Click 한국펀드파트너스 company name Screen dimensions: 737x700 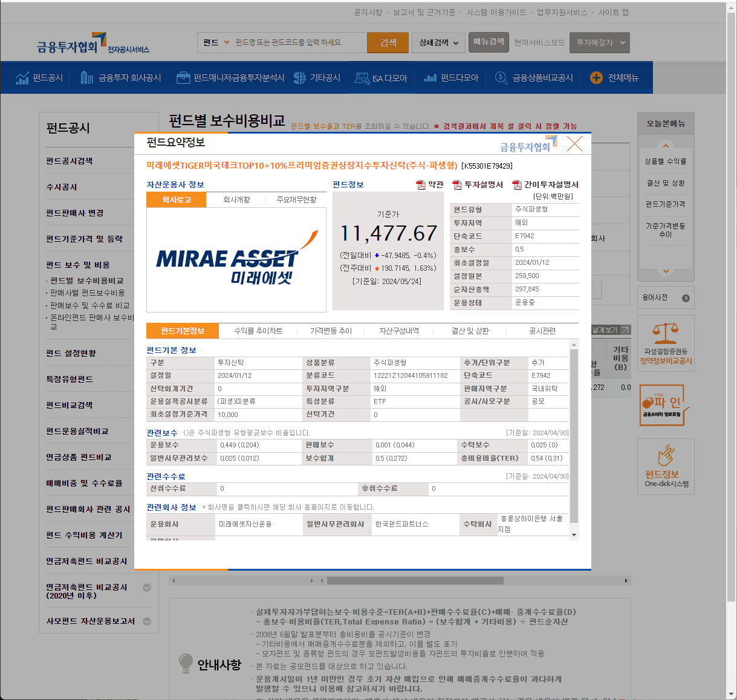click(402, 524)
